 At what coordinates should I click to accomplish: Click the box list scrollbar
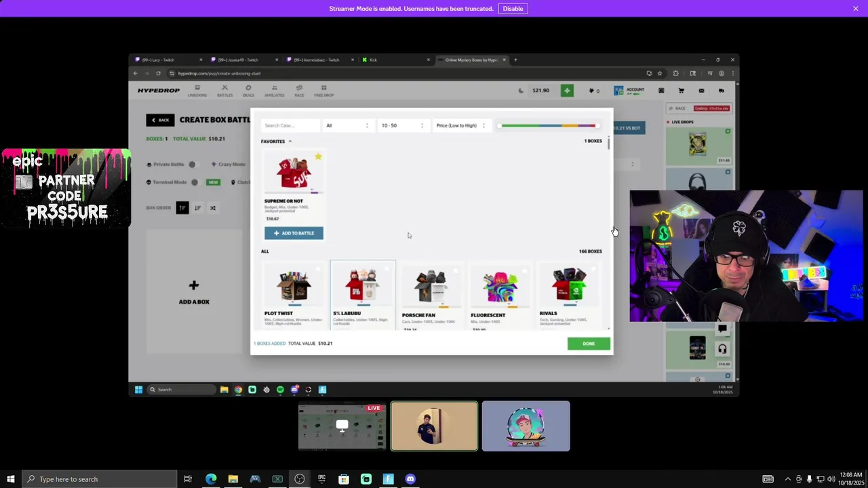point(609,143)
